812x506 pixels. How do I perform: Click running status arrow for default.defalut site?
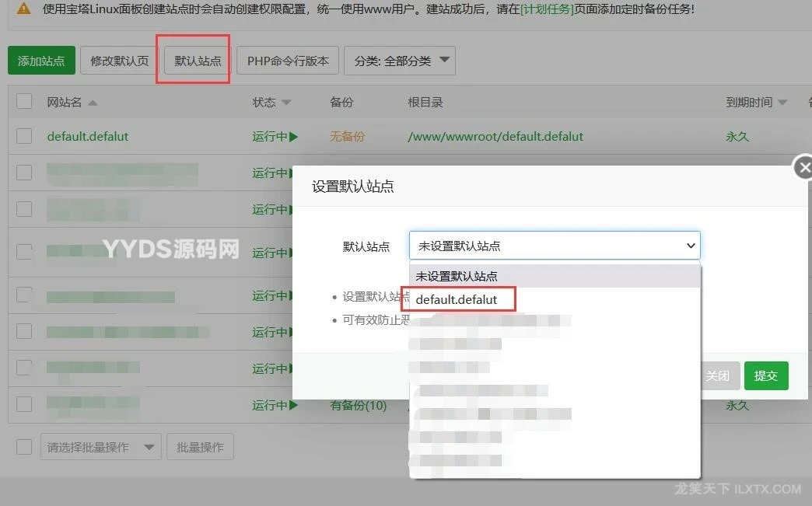click(293, 137)
